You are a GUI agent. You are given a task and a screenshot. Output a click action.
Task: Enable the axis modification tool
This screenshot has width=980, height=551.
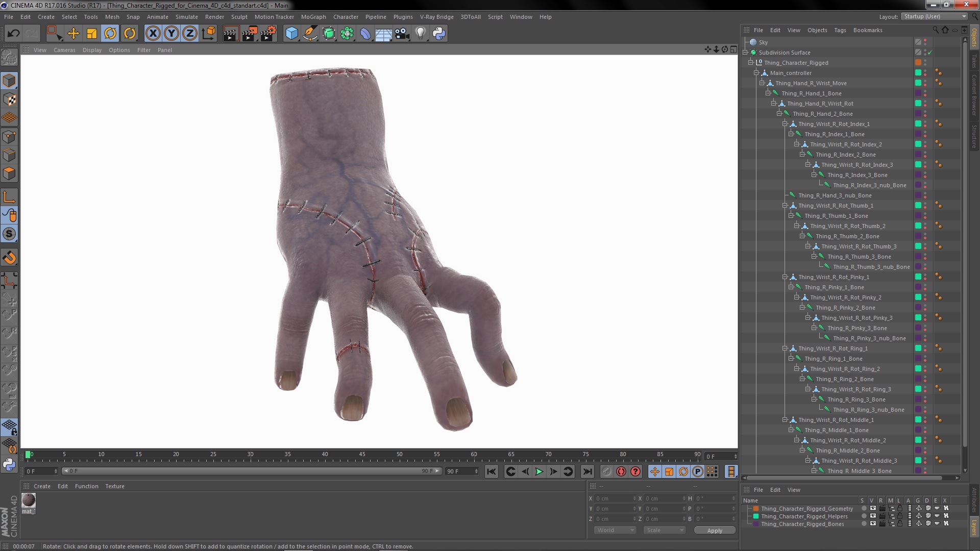[x=9, y=197]
